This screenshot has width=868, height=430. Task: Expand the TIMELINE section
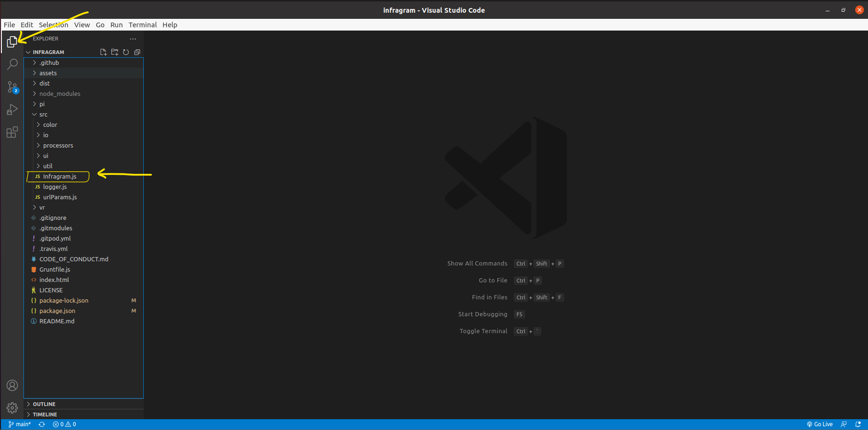pyautogui.click(x=84, y=414)
